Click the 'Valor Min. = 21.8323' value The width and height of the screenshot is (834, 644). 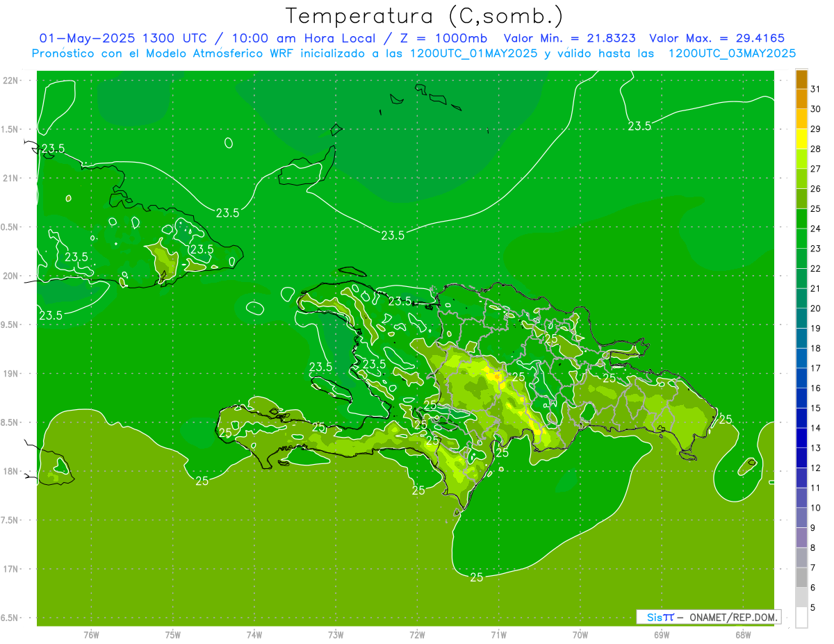tap(570, 38)
